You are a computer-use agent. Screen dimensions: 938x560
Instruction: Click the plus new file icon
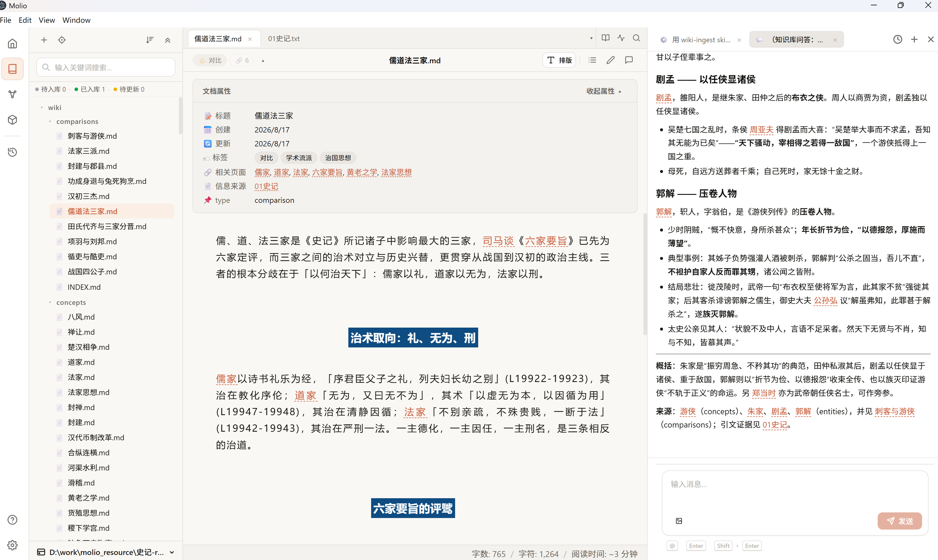coord(44,40)
